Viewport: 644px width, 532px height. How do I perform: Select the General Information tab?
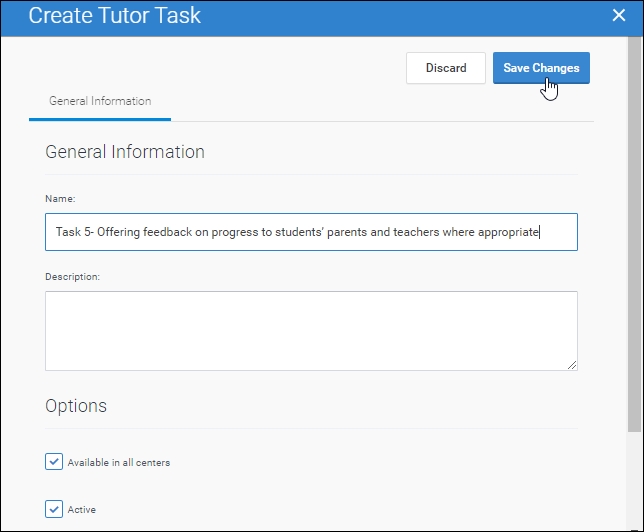tap(100, 101)
